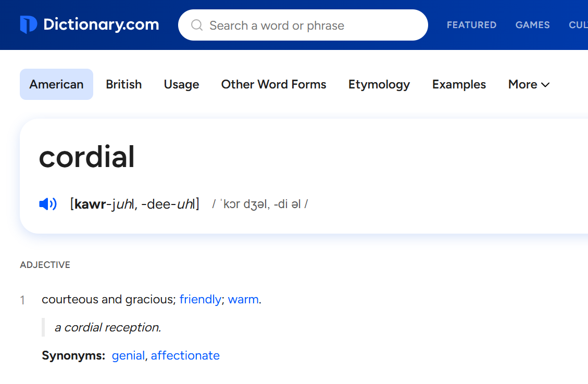Go to Other Word Forms tab
The image size is (588, 384).
273,84
